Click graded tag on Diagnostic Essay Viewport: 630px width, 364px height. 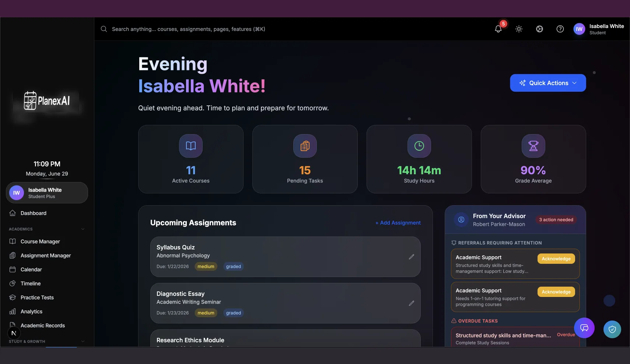[x=234, y=313]
